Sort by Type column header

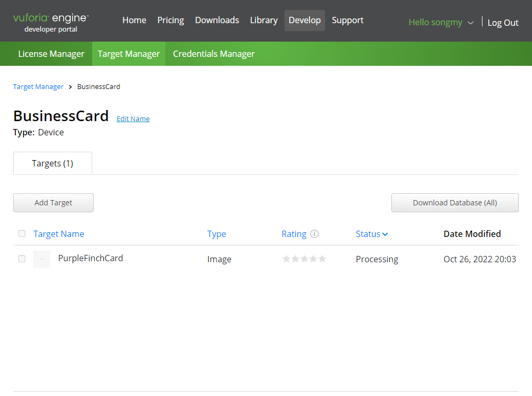(x=216, y=234)
